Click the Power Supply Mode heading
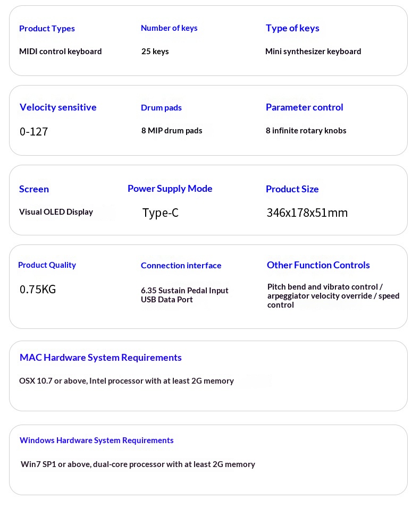Image resolution: width=420 pixels, height=517 pixels. point(170,189)
